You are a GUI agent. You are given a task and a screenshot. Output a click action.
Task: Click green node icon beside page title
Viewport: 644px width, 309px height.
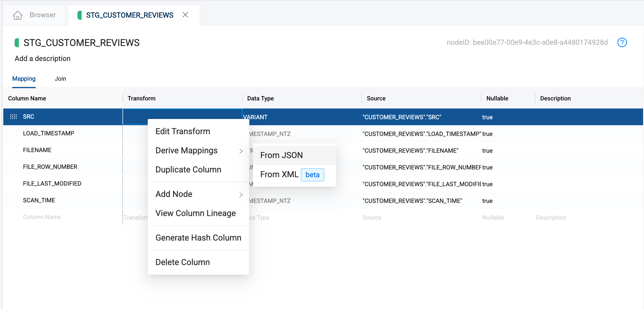click(x=17, y=43)
